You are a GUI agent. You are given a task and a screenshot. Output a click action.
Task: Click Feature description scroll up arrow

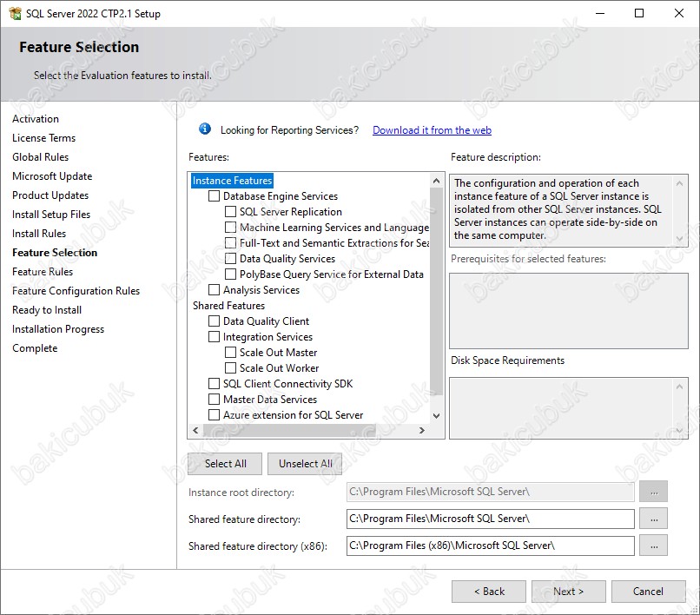point(679,183)
